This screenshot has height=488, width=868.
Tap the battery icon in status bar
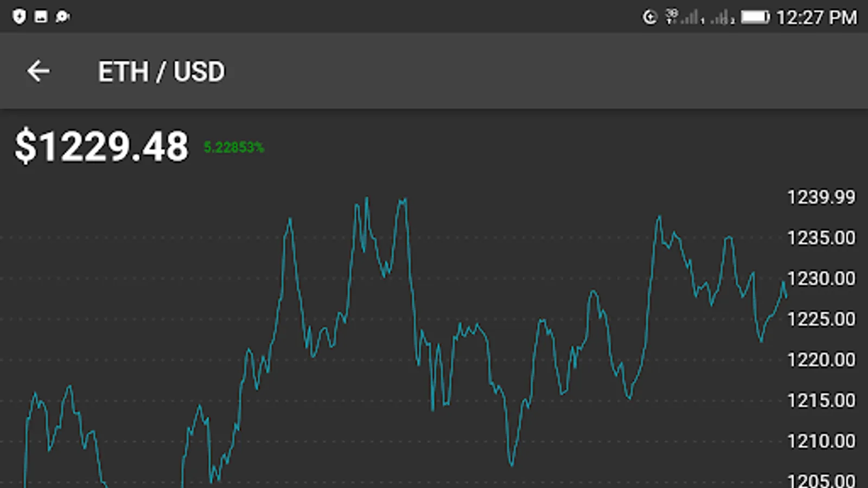coord(756,17)
